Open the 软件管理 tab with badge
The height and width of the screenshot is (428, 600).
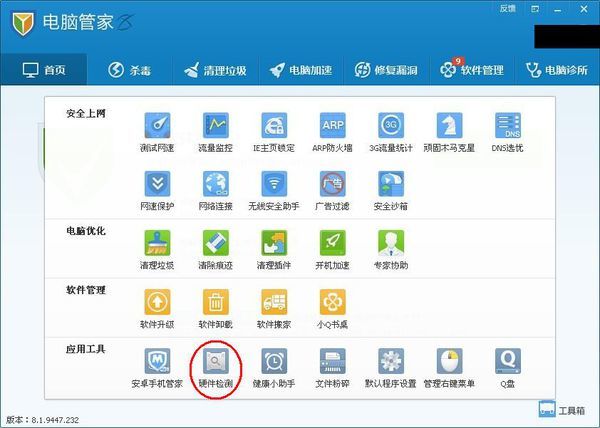coord(470,70)
